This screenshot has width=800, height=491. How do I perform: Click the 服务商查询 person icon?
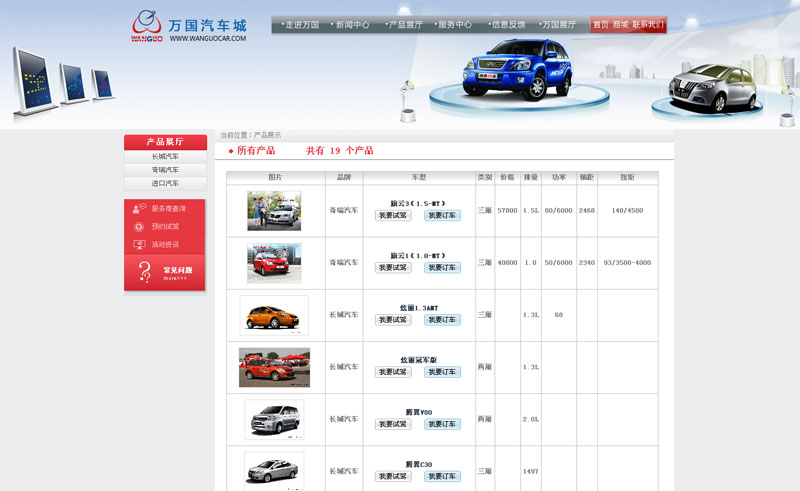(x=139, y=208)
